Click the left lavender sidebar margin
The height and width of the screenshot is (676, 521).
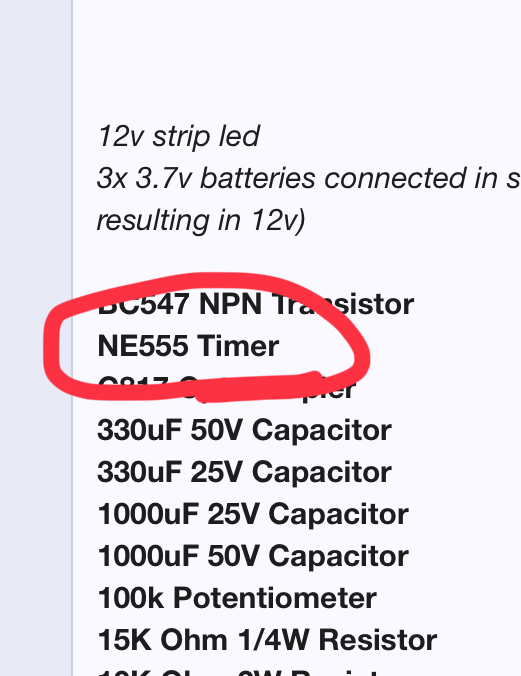[35, 338]
